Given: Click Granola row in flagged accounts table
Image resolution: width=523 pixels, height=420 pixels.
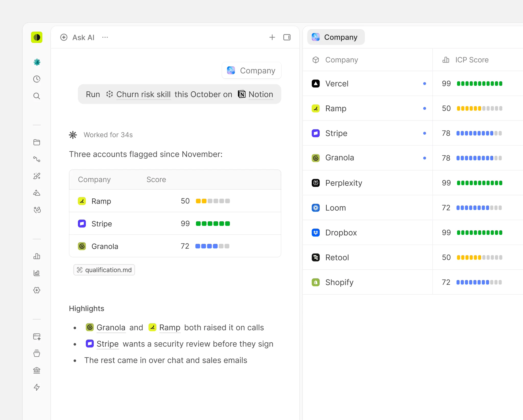Looking at the screenshot, I should pos(175,246).
